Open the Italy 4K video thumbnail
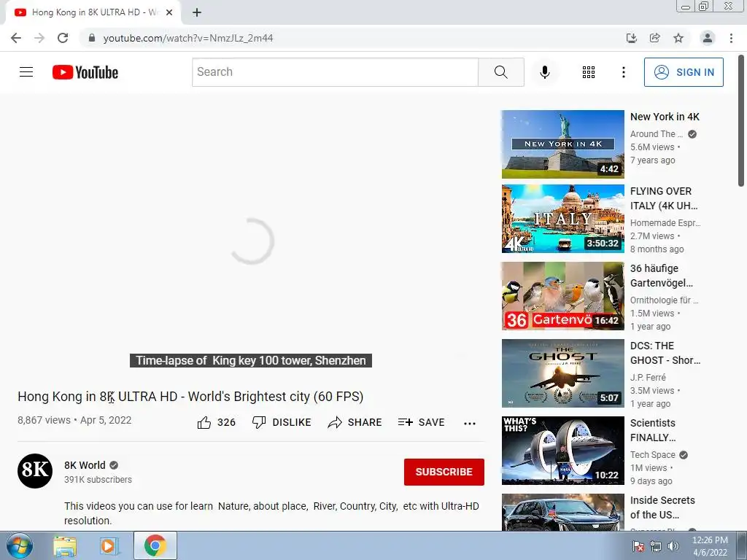Image resolution: width=747 pixels, height=560 pixels. click(x=562, y=219)
